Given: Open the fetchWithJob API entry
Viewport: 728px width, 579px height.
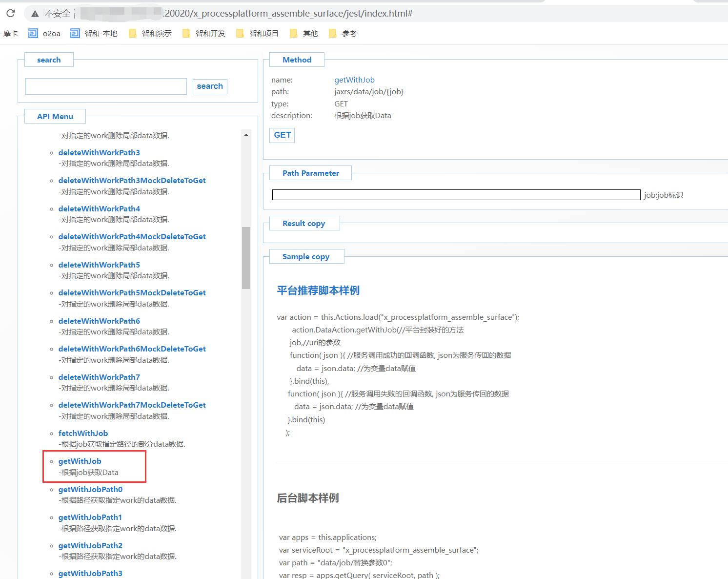Looking at the screenshot, I should (83, 433).
